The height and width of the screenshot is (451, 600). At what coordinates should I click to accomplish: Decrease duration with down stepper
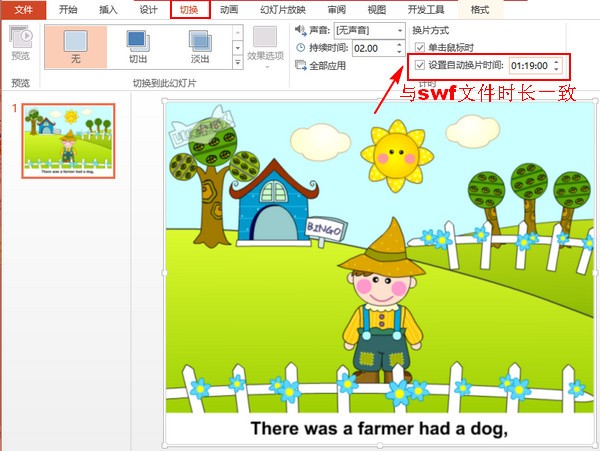click(x=399, y=52)
